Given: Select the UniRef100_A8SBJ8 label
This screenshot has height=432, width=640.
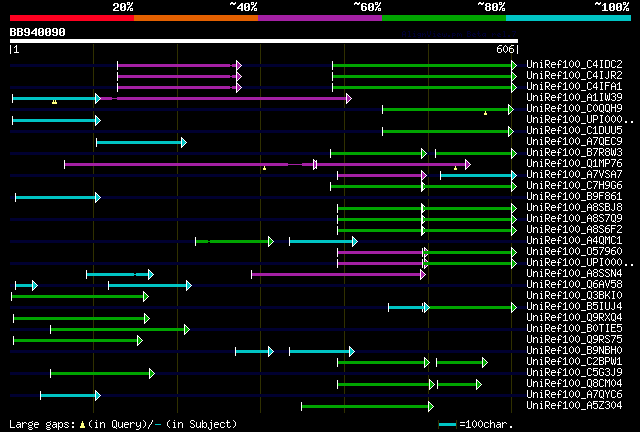Looking at the screenshot, I should tap(574, 207).
